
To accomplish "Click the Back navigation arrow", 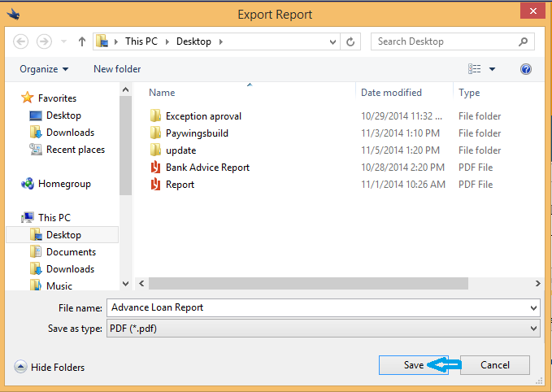I will click(21, 41).
